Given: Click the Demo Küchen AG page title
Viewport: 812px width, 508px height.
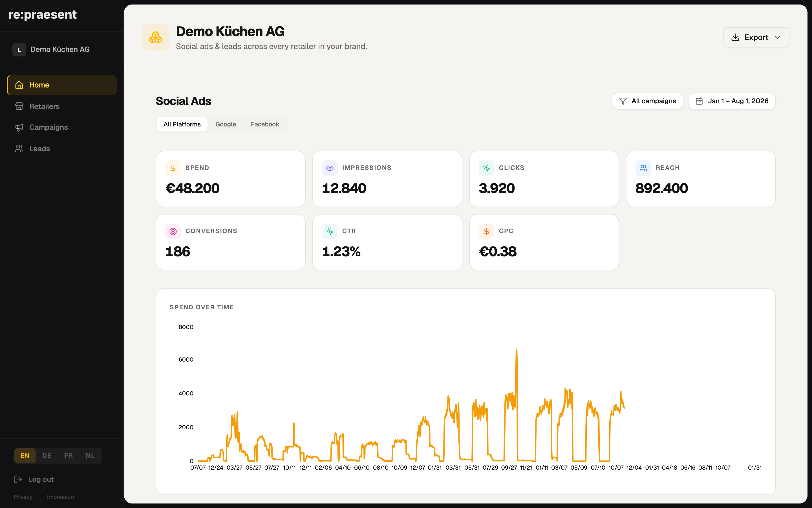Looking at the screenshot, I should click(230, 32).
